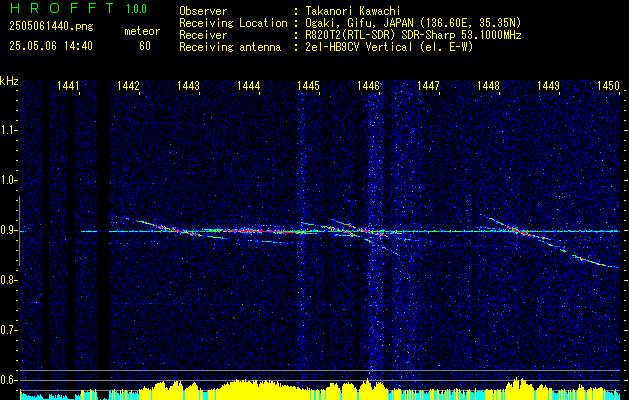Click the 1448 time marker

[488, 85]
